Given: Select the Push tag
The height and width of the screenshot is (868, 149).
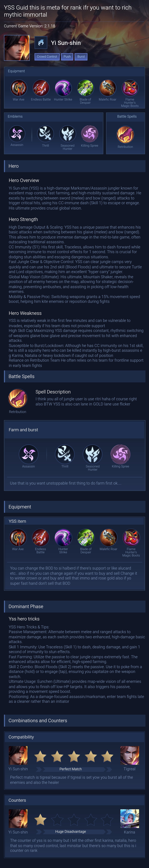Looking at the screenshot, I should coord(67,57).
